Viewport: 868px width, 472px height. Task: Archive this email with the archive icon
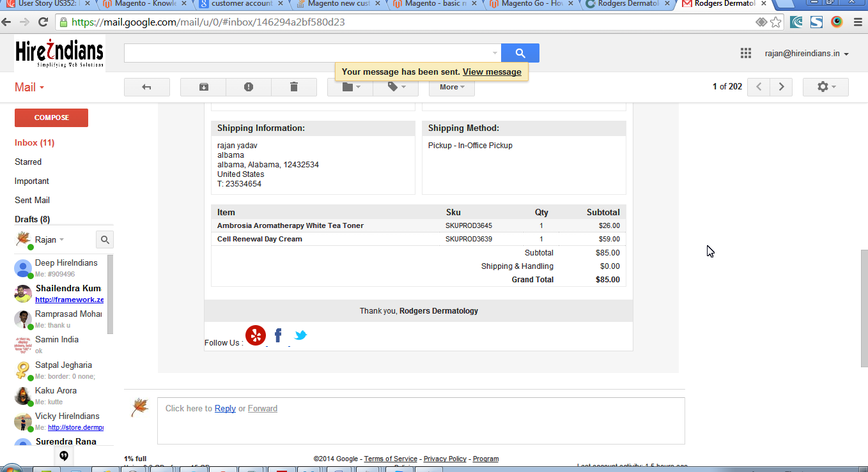tap(203, 87)
